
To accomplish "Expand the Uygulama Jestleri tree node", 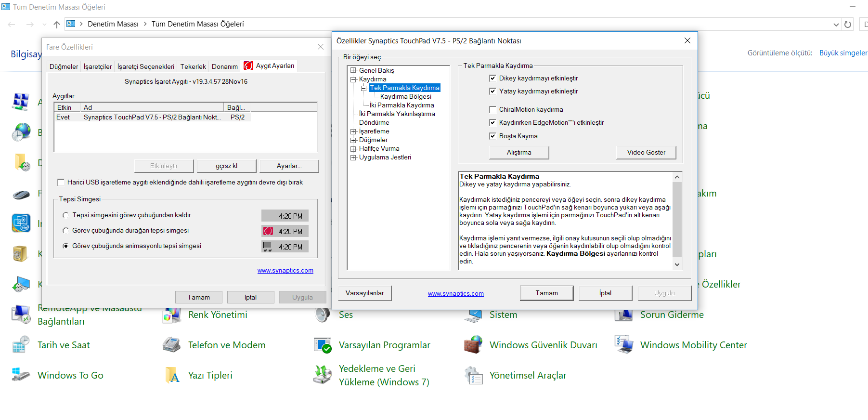I will (353, 157).
